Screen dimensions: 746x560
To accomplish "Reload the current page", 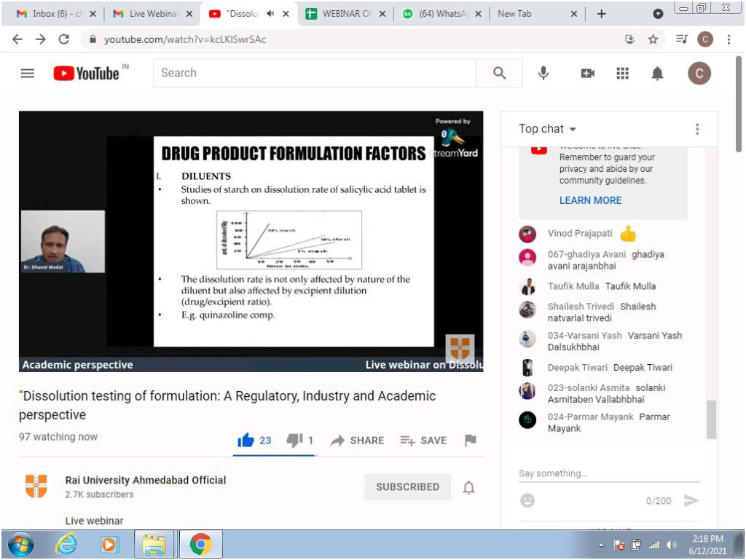I will point(64,39).
